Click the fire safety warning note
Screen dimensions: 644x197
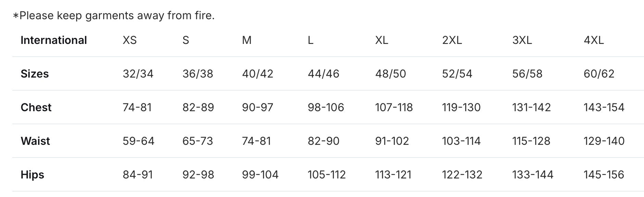click(x=114, y=15)
